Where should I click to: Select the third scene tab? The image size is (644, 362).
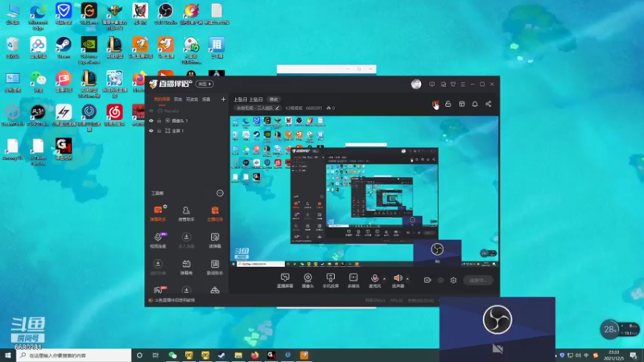click(x=192, y=99)
